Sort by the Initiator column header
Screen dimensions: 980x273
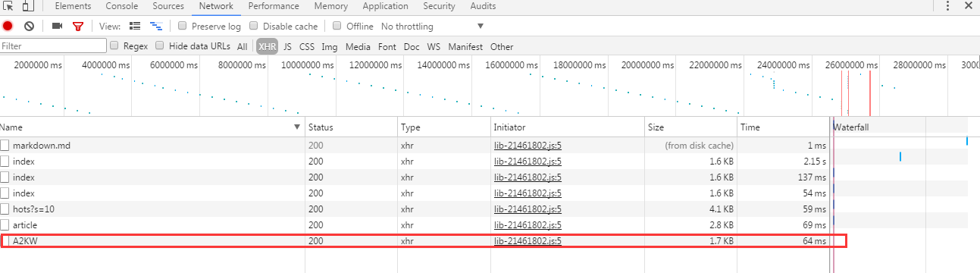click(568, 127)
